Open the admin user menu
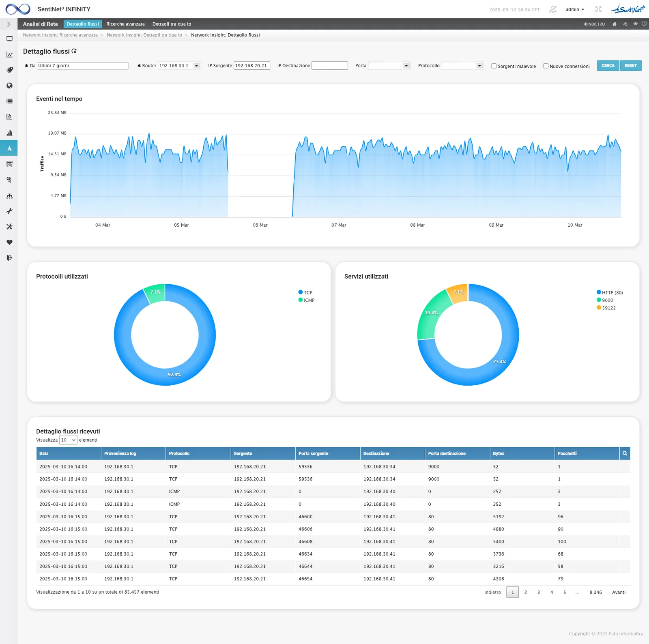The width and height of the screenshot is (649, 644). (575, 9)
